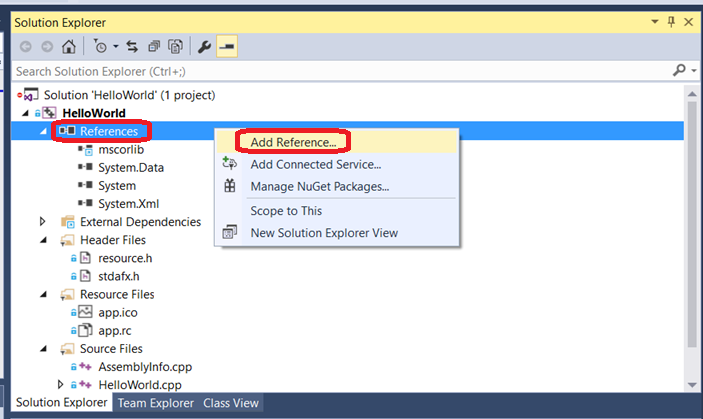Select System.Data reference

(x=131, y=168)
